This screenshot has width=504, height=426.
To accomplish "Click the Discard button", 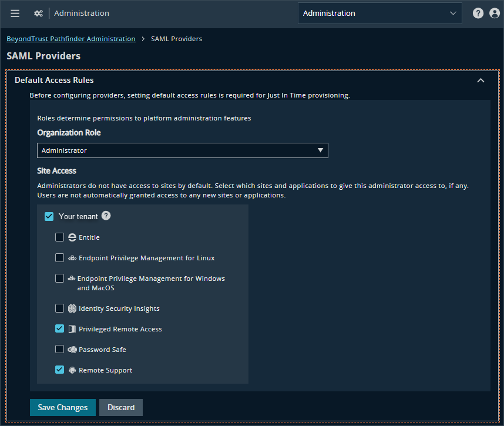I will (121, 407).
